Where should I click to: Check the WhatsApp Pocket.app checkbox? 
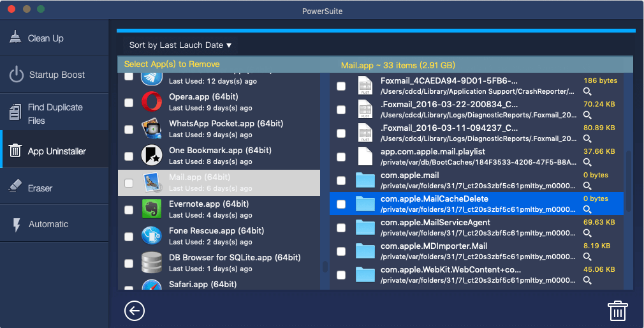pos(129,130)
